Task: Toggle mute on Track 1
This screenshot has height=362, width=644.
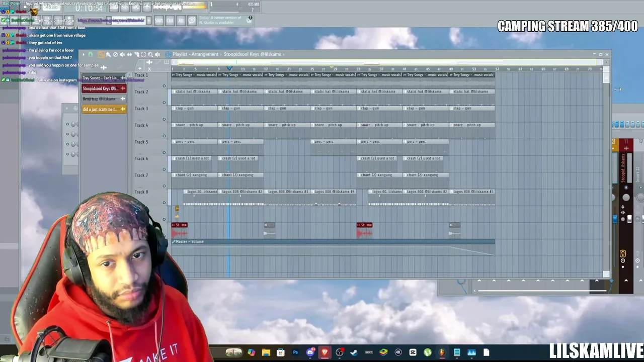Action: 164,86
